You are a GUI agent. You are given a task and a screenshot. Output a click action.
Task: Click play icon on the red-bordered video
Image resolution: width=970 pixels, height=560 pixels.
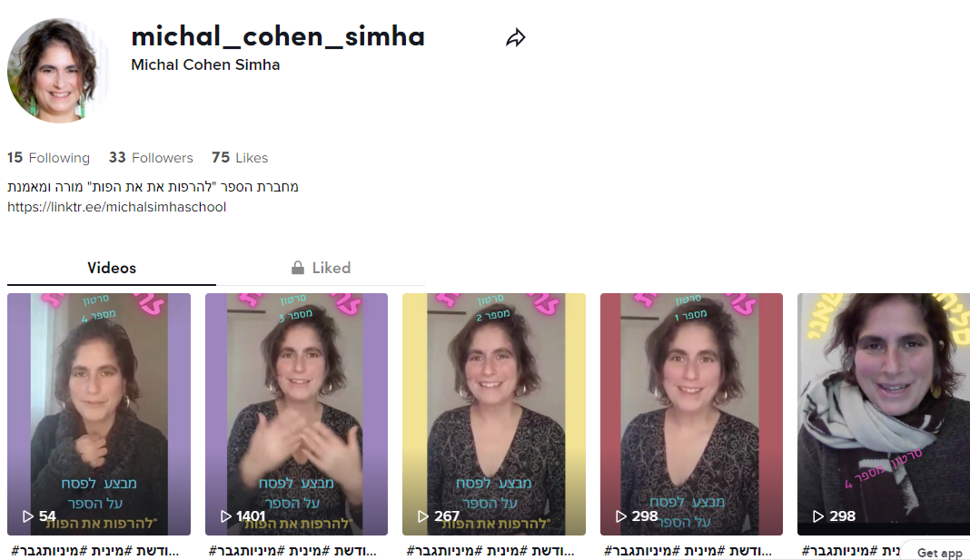pyautogui.click(x=621, y=516)
